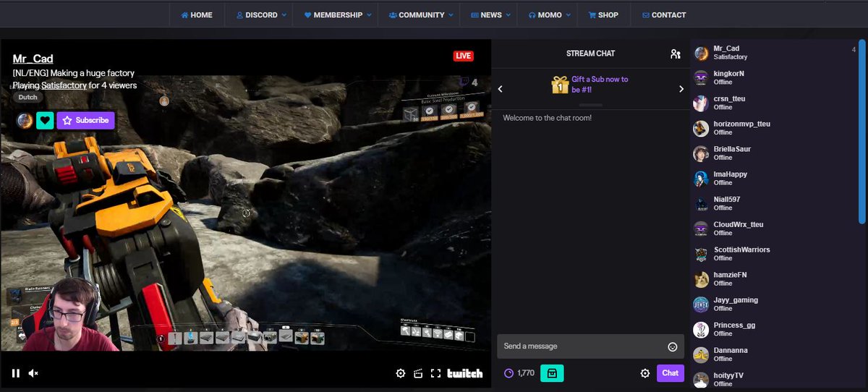Click the gift box icon in chat banner

559,85
